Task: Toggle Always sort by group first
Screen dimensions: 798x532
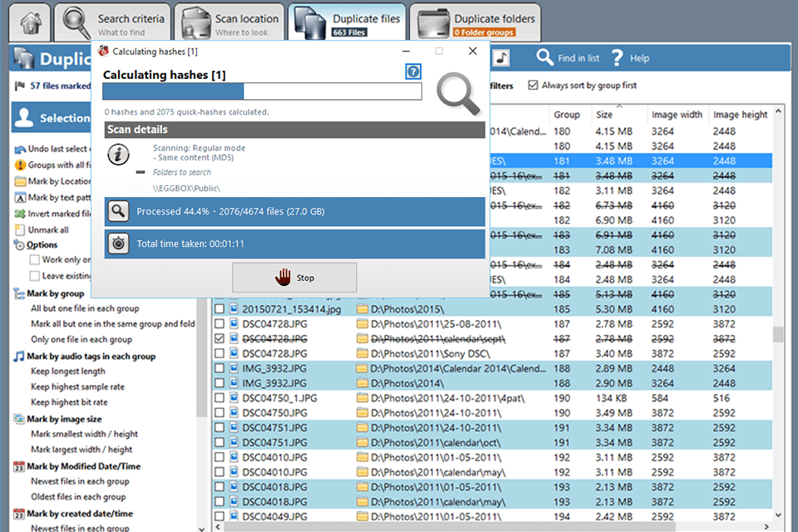Action: click(534, 86)
